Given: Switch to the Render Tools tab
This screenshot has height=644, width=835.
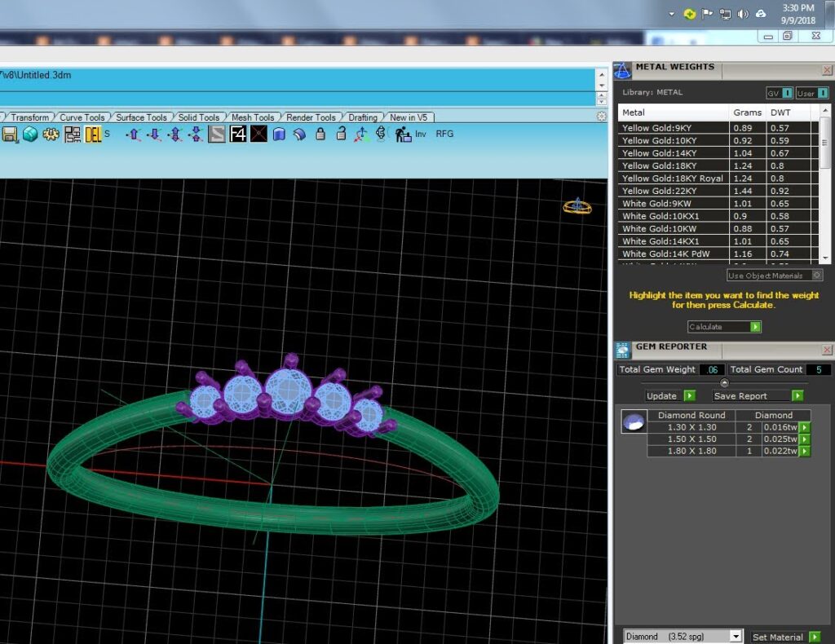Looking at the screenshot, I should [311, 117].
